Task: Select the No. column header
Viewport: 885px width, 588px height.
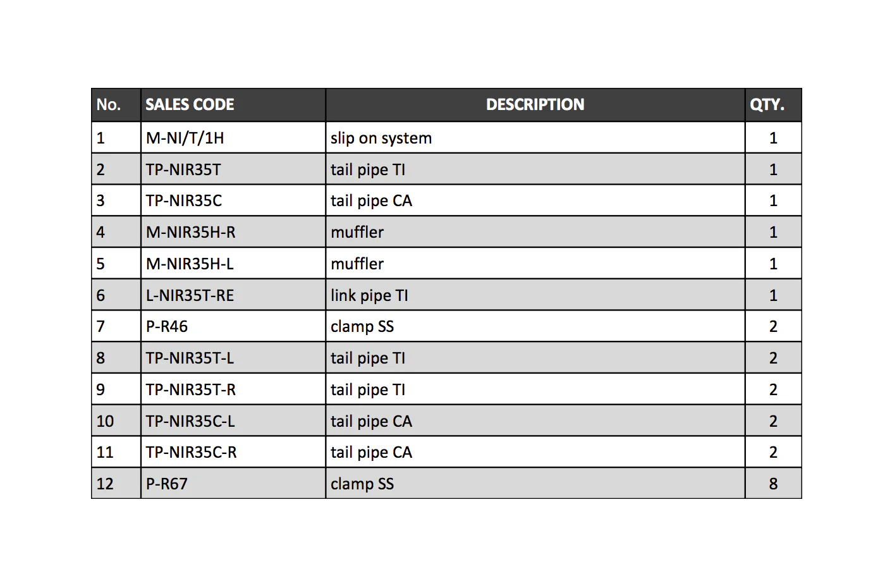Action: (116, 105)
